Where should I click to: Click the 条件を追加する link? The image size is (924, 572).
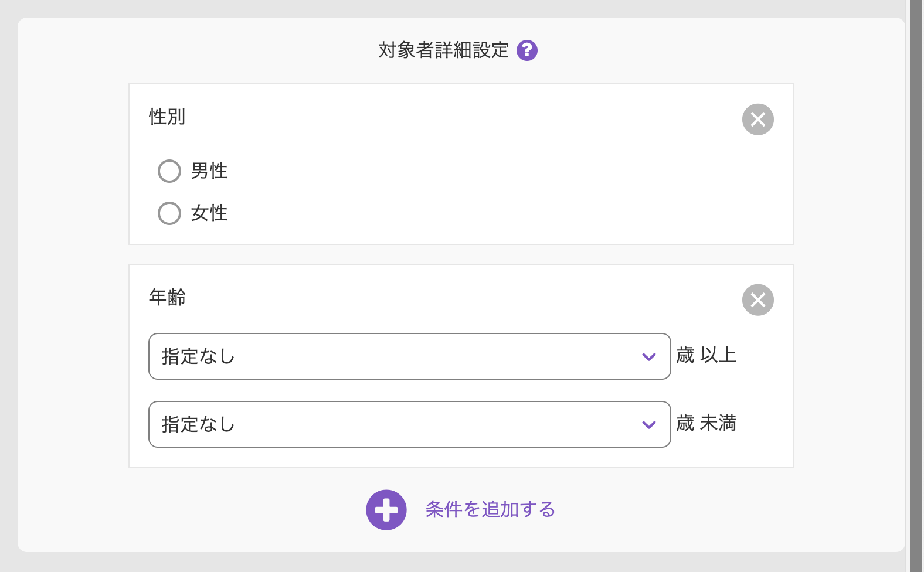(x=490, y=510)
